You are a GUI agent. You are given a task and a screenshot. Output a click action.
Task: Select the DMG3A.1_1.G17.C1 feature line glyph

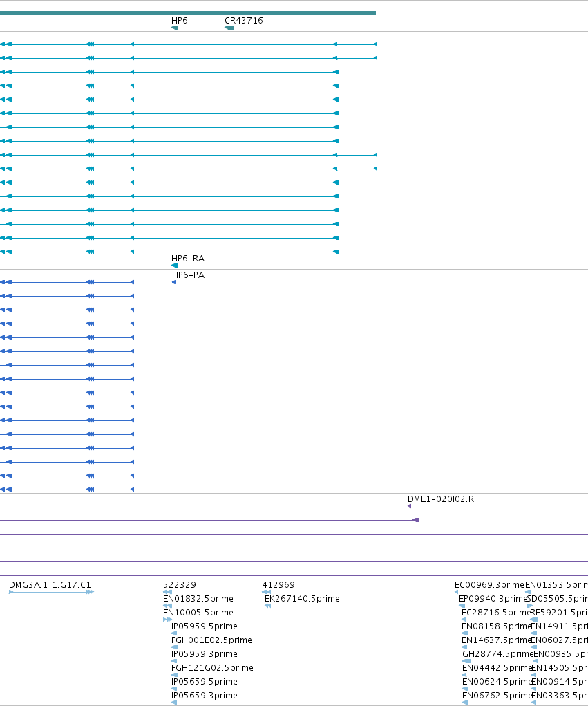click(51, 592)
